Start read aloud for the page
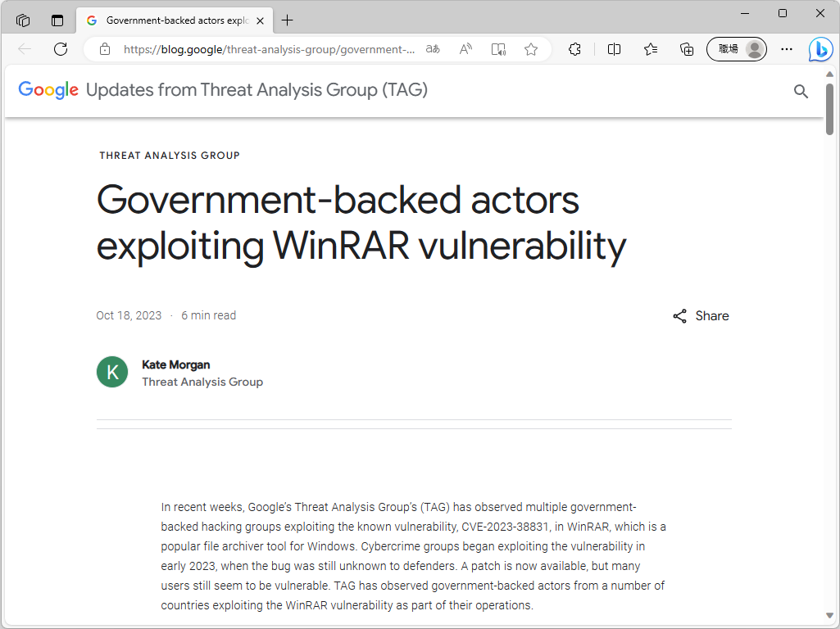The image size is (840, 629). (465, 49)
